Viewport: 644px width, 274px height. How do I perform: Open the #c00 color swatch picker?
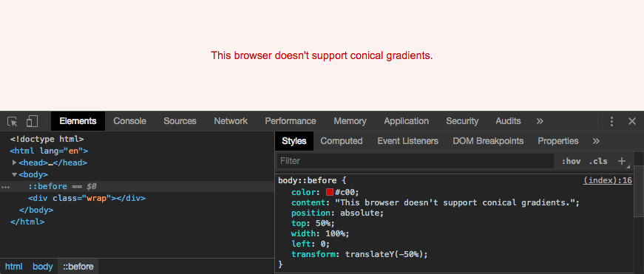[329, 192]
